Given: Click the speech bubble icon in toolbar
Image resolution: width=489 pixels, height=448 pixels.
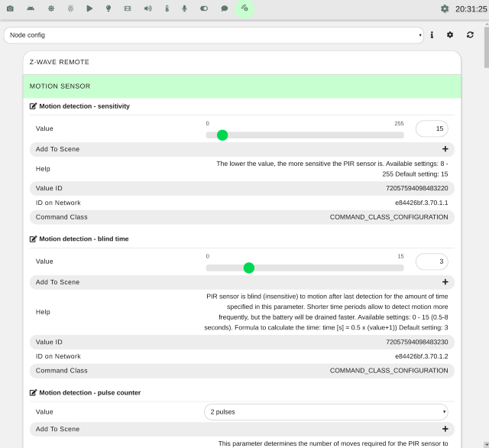Looking at the screenshot, I should pyautogui.click(x=225, y=8).
